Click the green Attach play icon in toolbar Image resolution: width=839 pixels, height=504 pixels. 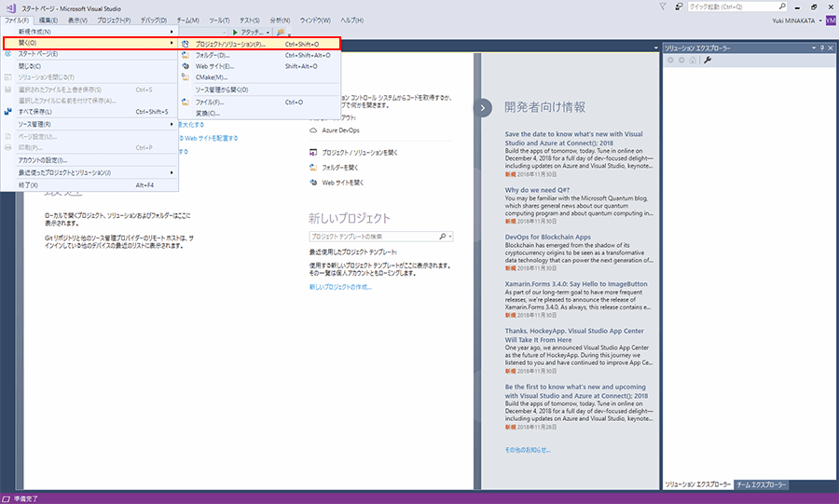click(235, 32)
